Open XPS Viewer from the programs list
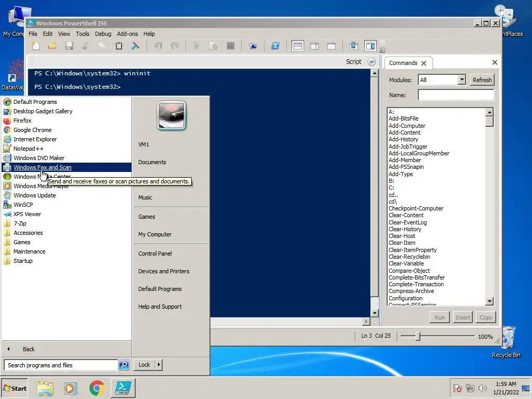The image size is (532, 399). 27,214
